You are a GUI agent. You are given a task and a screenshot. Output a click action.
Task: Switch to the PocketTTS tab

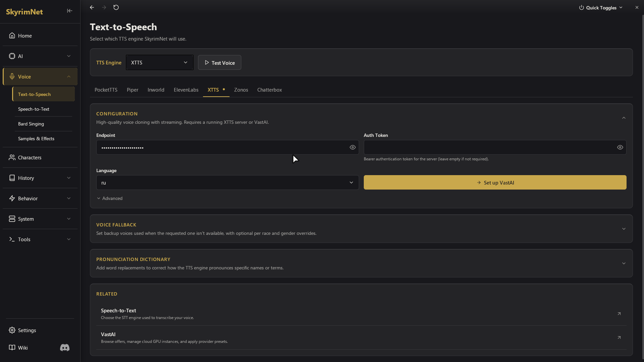(106, 90)
